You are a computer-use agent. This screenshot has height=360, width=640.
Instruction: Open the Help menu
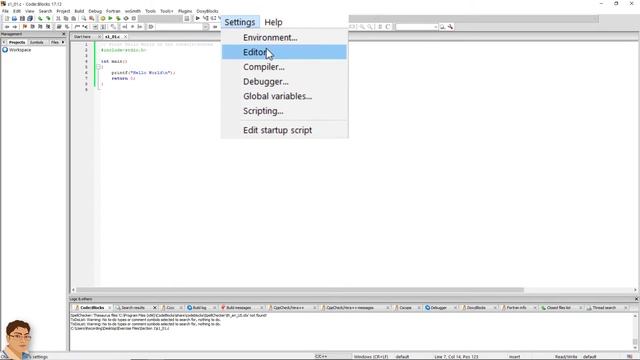tap(273, 22)
